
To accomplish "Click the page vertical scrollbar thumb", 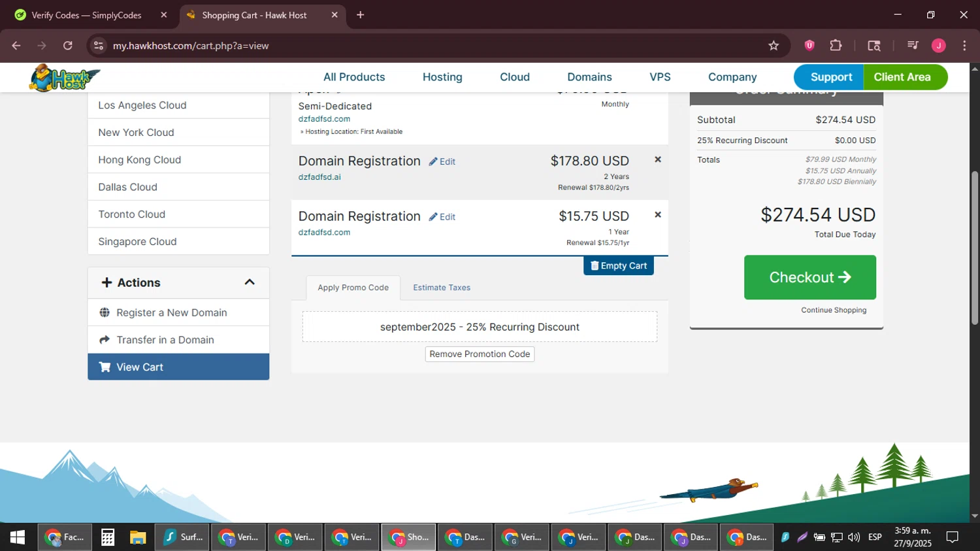I will pos(974,248).
